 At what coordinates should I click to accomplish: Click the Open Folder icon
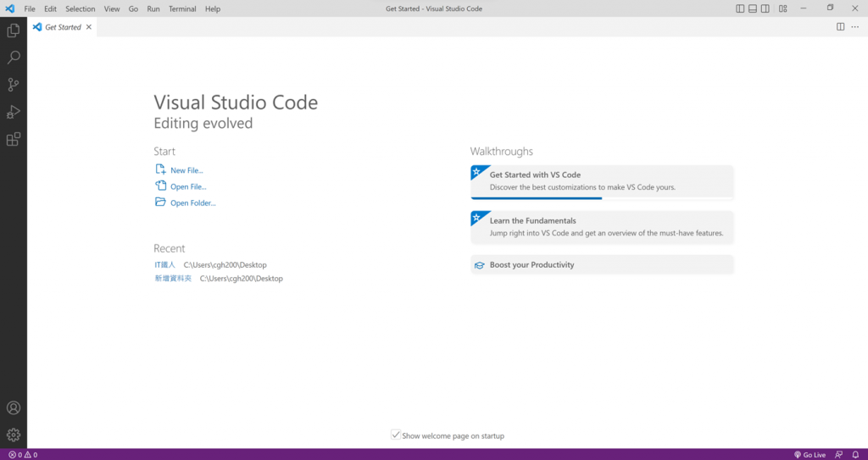point(160,202)
